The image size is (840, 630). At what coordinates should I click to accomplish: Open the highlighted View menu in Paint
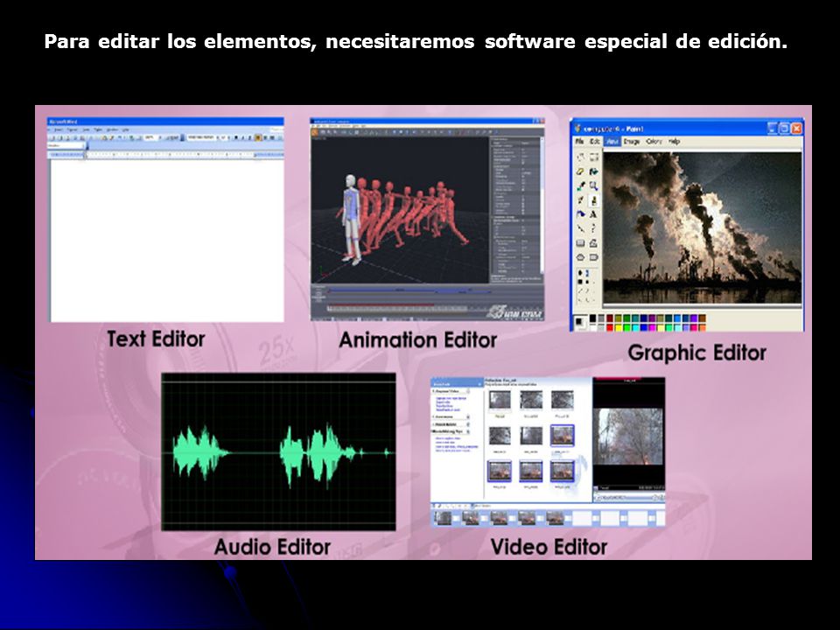tap(612, 142)
